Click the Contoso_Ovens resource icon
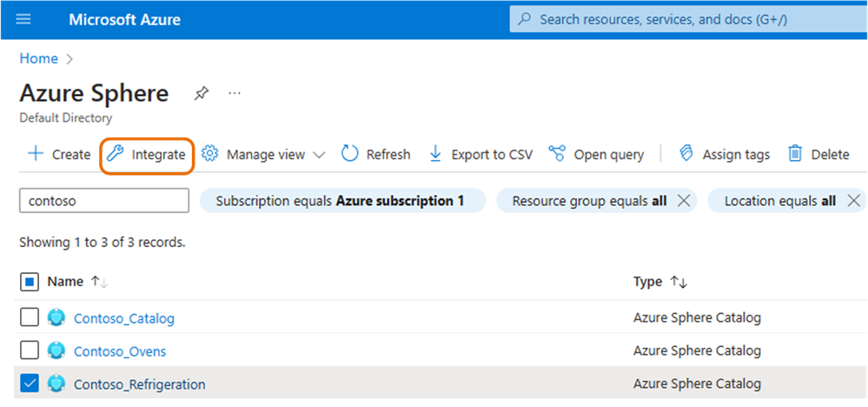 pyautogui.click(x=56, y=350)
